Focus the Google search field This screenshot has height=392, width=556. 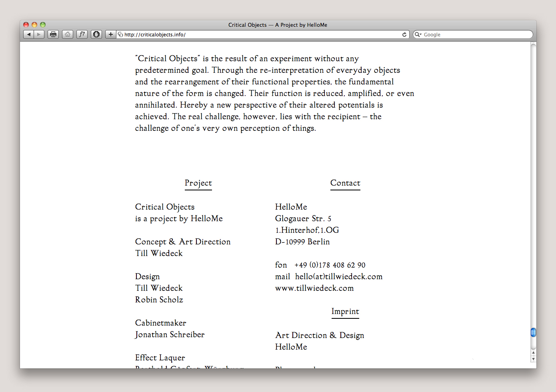coord(476,35)
